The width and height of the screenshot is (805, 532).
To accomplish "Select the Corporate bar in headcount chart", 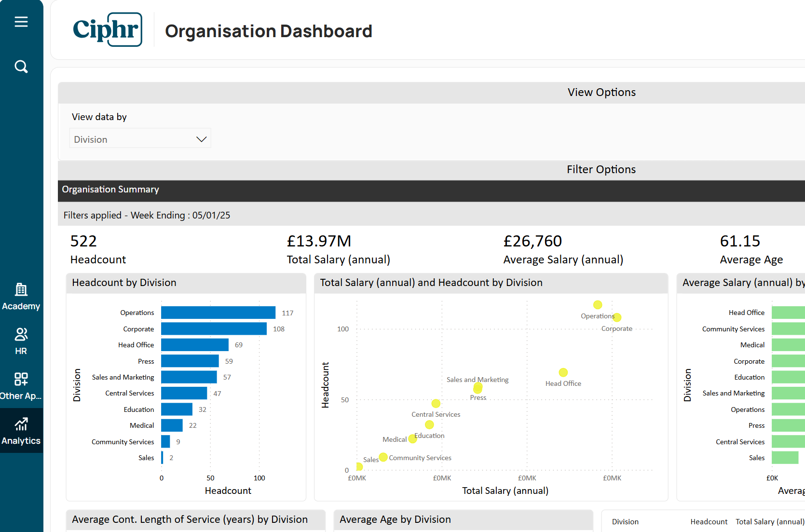I will 214,329.
